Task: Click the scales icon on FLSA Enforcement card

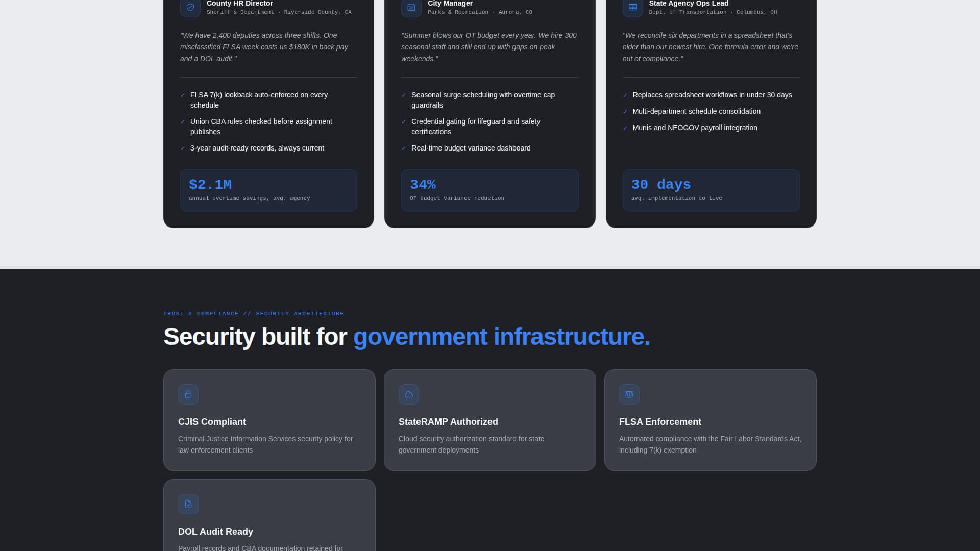Action: (629, 394)
